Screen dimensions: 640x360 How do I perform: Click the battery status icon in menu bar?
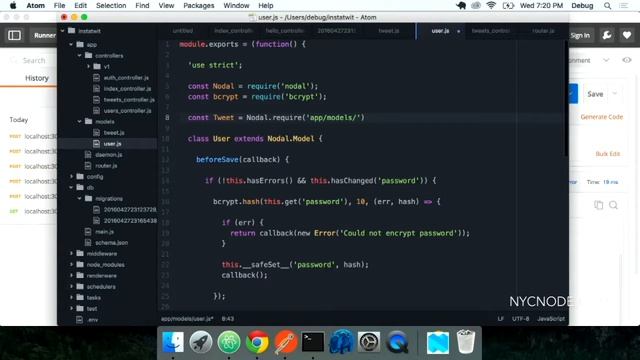508,5
